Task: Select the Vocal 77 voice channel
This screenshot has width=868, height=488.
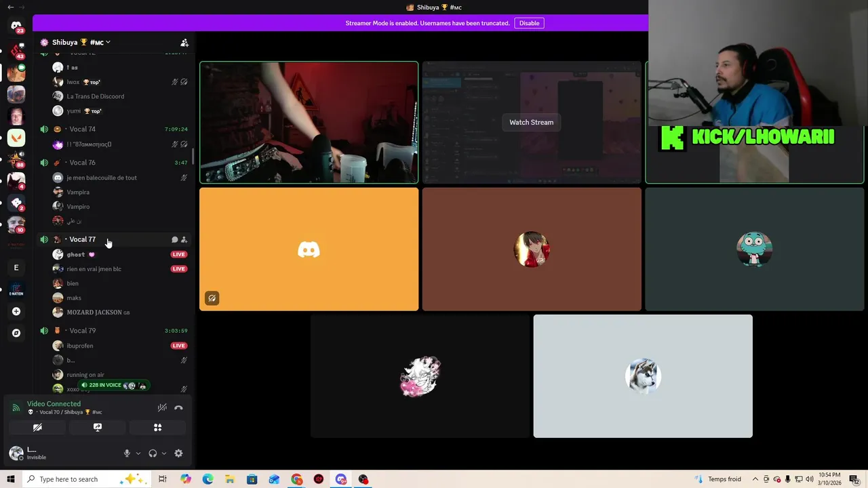Action: [113, 239]
